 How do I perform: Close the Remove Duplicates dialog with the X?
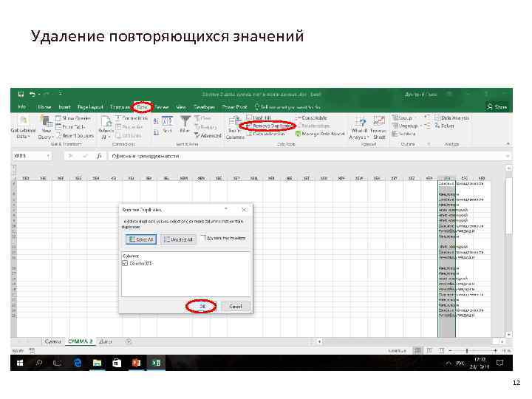point(245,210)
